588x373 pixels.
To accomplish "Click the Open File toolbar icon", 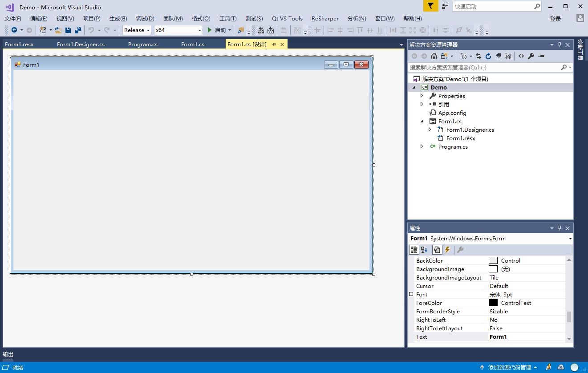I will 58,30.
